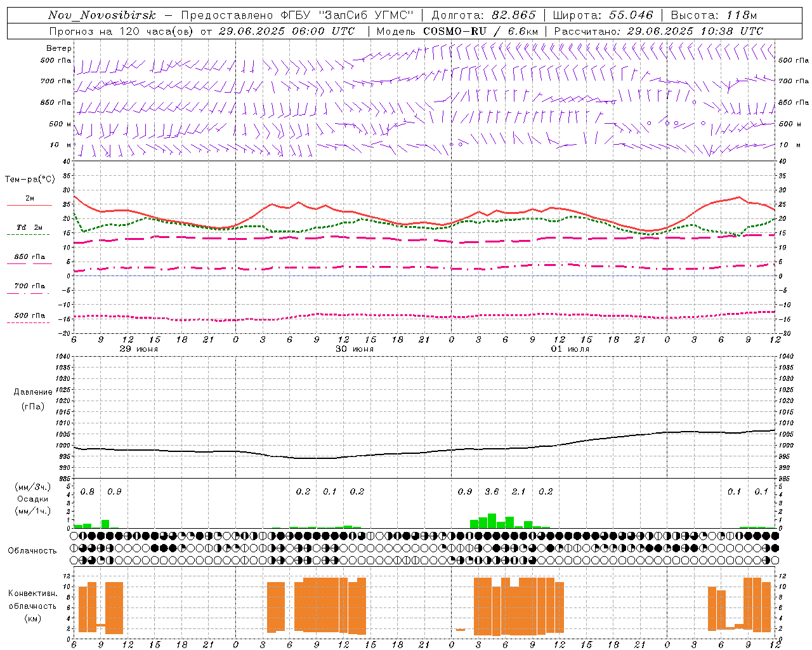Click the Конвективн. облачность label
The image size is (812, 650).
tap(32, 600)
